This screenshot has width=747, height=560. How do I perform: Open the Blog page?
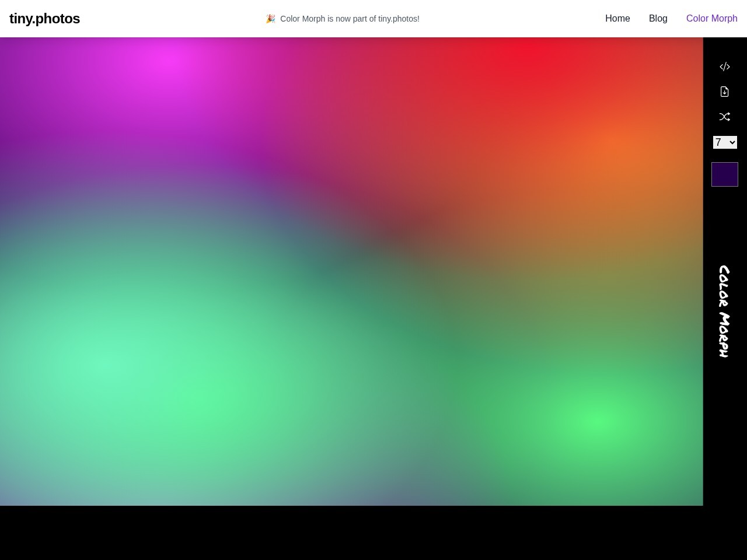coord(658,19)
